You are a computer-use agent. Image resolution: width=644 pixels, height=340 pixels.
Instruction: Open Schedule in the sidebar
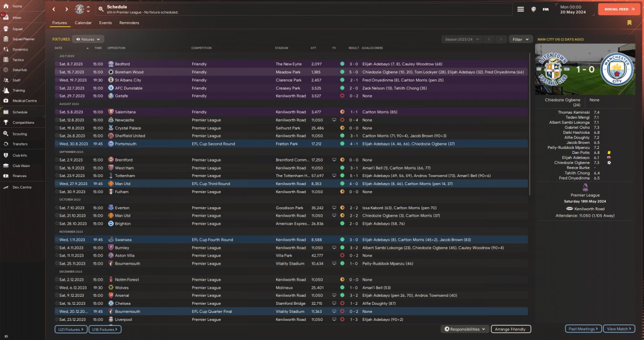tap(23, 112)
